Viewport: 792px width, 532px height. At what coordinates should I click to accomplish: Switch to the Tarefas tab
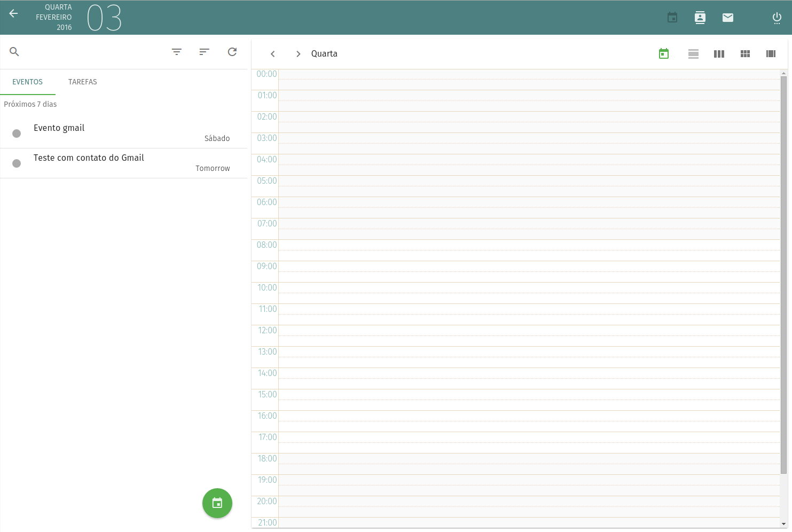[x=83, y=82]
